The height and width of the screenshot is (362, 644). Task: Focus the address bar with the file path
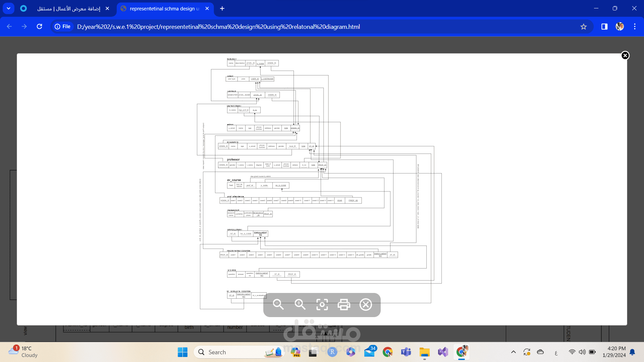[218, 26]
